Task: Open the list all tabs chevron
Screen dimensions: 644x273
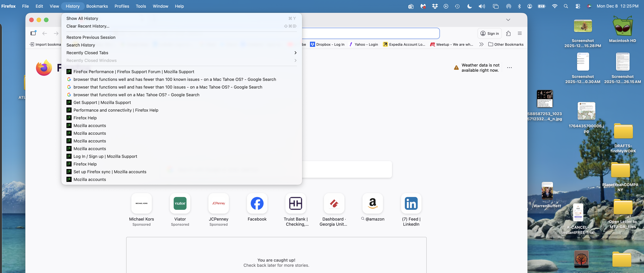Action: (x=508, y=20)
